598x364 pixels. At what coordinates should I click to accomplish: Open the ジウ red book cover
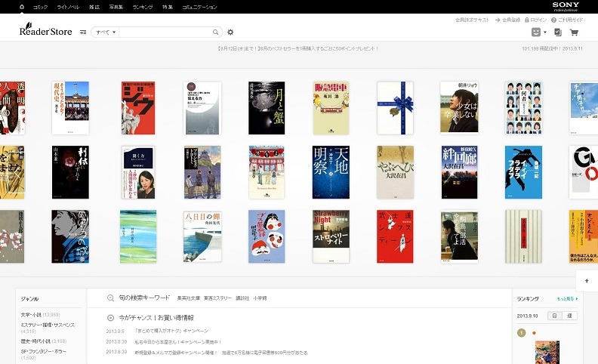tap(138, 108)
